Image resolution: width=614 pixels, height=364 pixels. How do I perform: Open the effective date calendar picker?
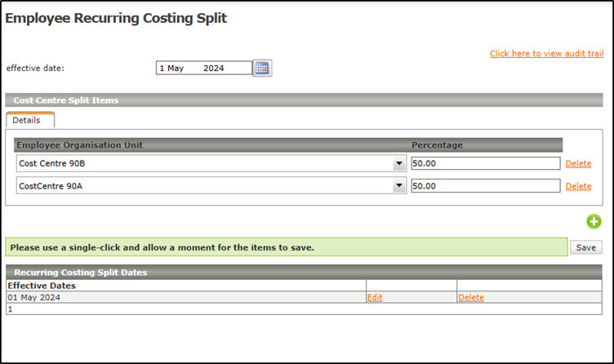(x=262, y=68)
